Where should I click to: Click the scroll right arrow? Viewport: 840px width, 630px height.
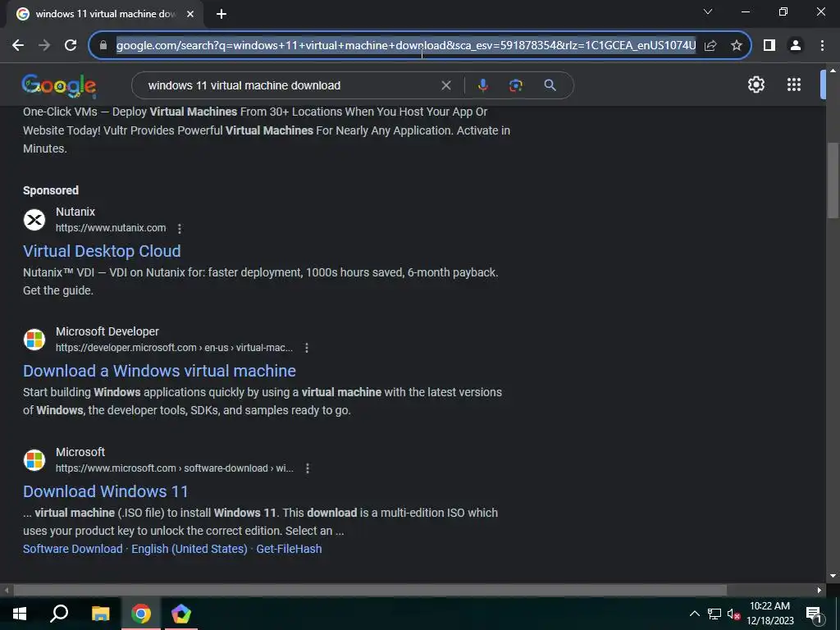point(819,591)
